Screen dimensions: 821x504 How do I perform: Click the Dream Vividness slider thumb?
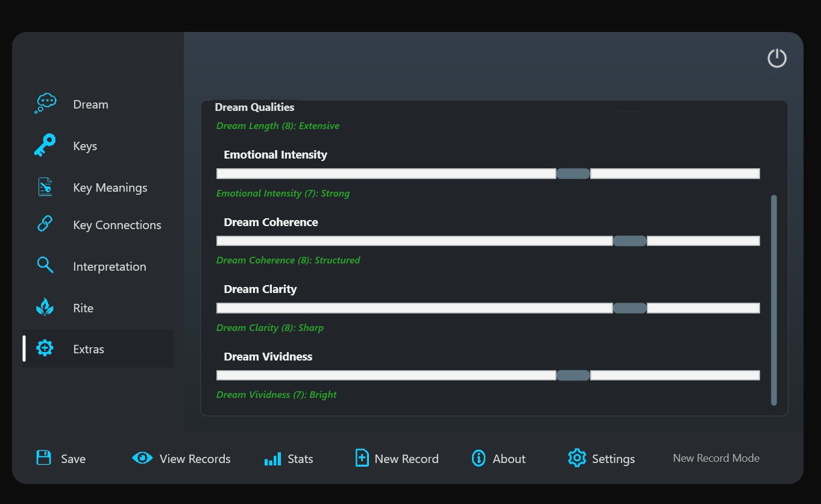coord(573,376)
